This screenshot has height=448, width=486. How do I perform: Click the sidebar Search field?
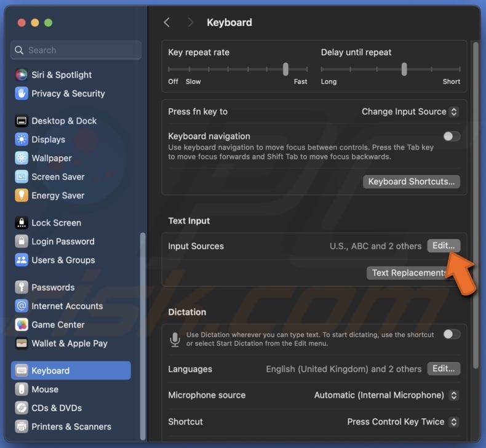(76, 50)
